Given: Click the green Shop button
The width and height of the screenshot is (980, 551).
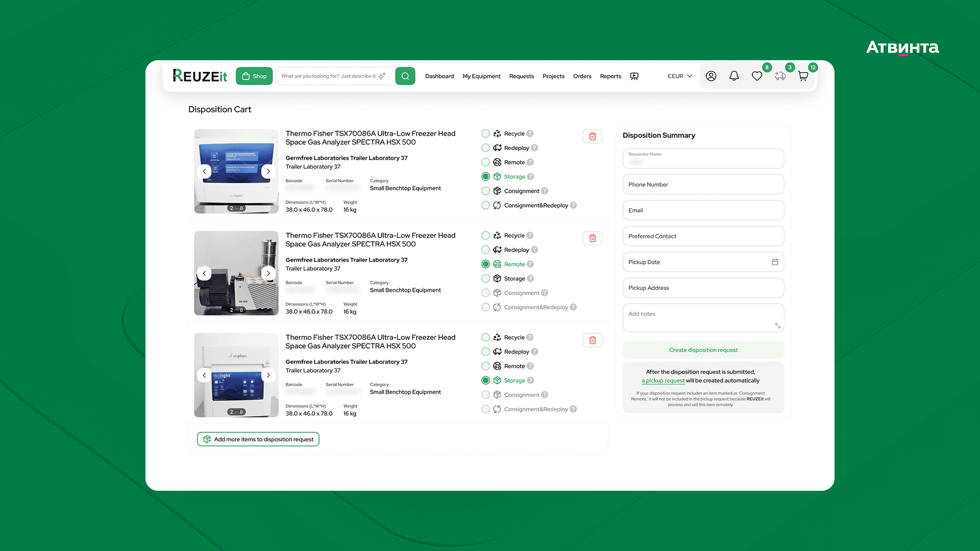Looking at the screenshot, I should coord(254,76).
